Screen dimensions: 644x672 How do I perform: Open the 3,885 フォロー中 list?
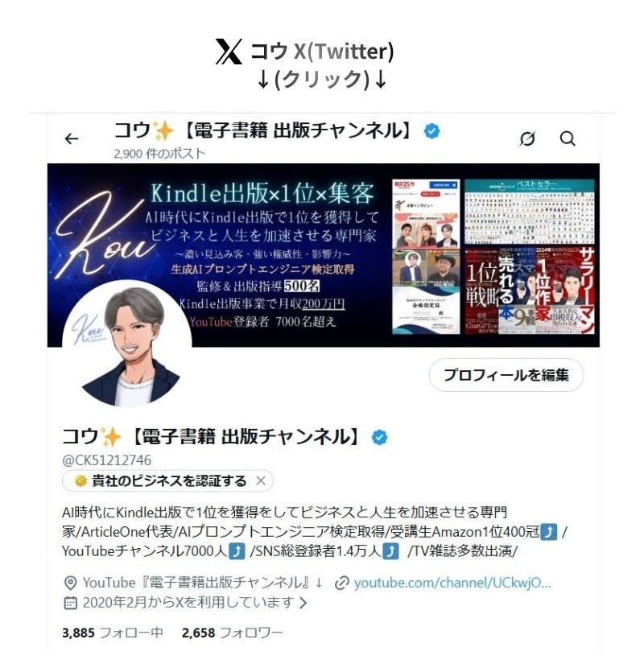[x=113, y=633]
